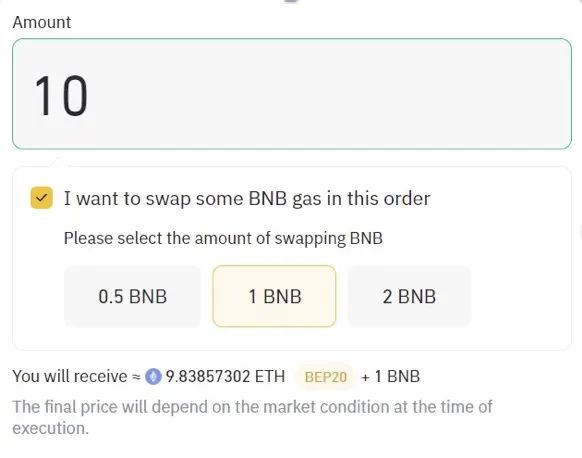Click the 'Please select the amount of swapping BNB' text
582x458 pixels.
(223, 238)
